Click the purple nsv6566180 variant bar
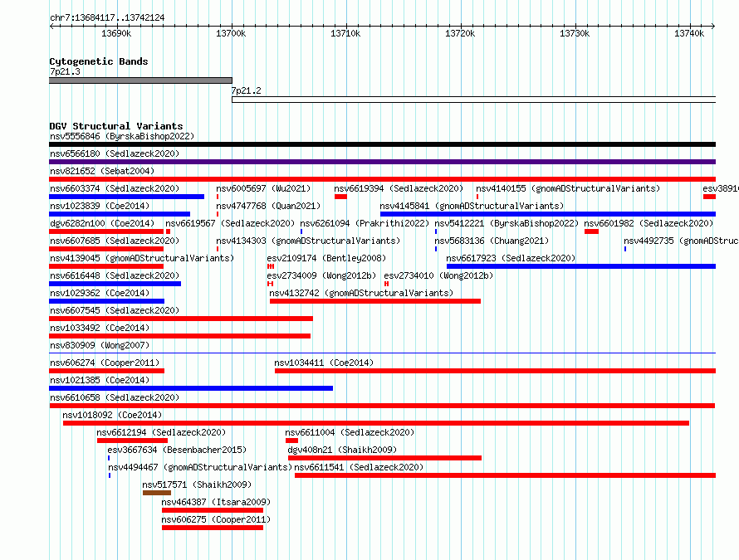The height and width of the screenshot is (560, 739). pyautogui.click(x=382, y=162)
